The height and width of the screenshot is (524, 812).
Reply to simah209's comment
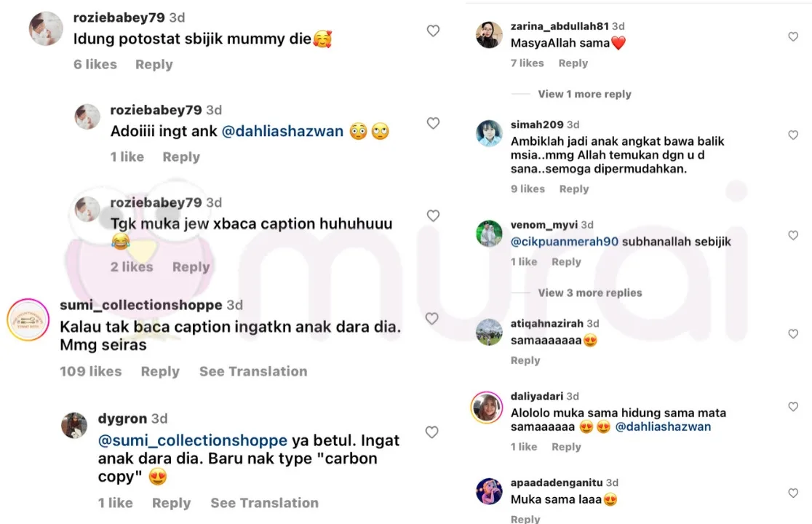pyautogui.click(x=574, y=189)
